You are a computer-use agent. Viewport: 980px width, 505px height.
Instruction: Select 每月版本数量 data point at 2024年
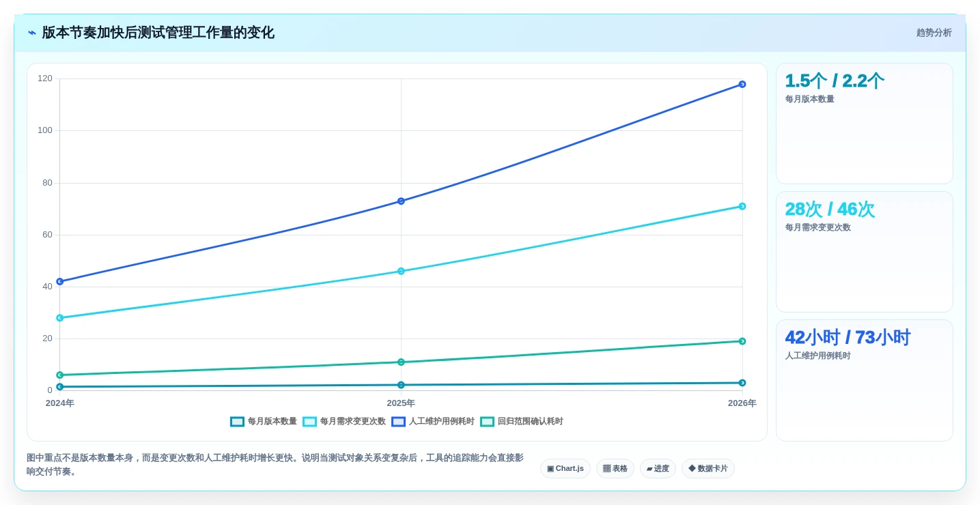click(x=59, y=387)
